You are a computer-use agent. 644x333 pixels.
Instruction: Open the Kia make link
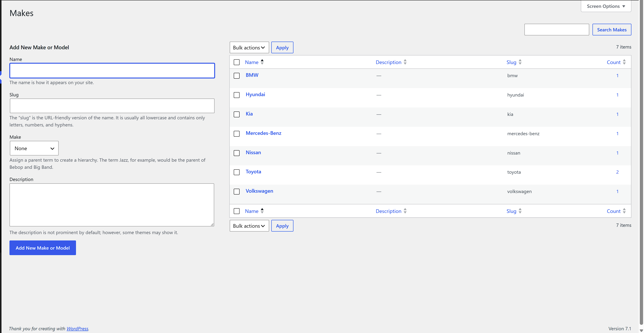[x=249, y=114]
